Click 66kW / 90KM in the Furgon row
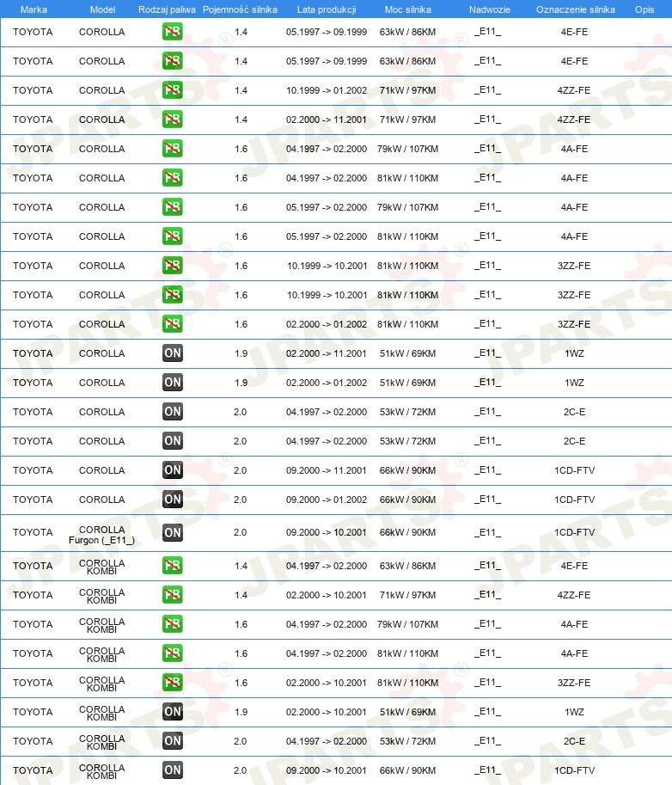This screenshot has height=785, width=672. point(407,532)
